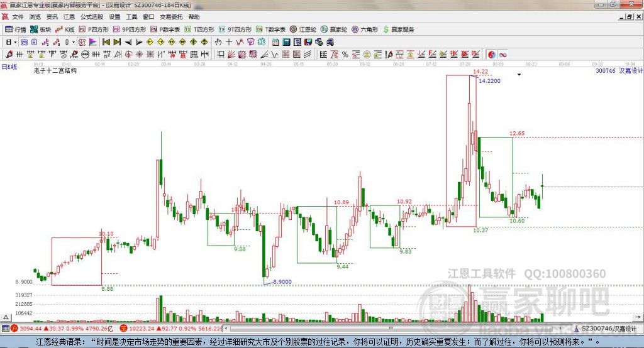Toggle the pressed grid-view button beside 日
The image size is (644, 348).
tap(24, 42)
